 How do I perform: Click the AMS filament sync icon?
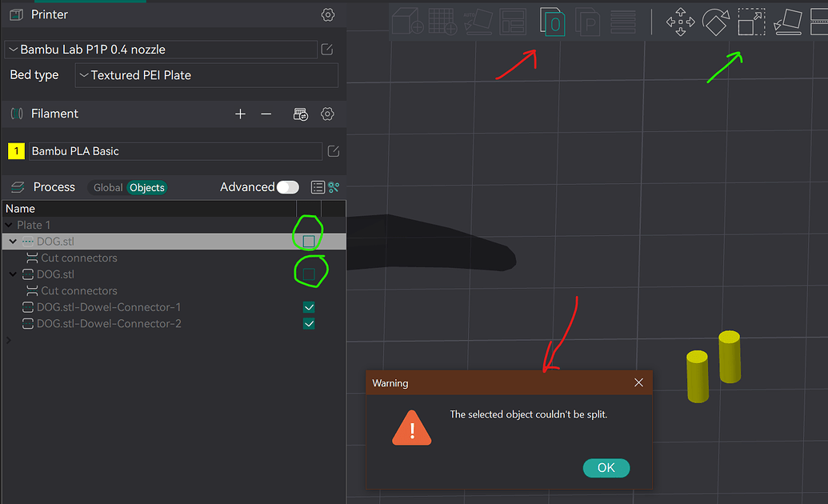click(301, 114)
